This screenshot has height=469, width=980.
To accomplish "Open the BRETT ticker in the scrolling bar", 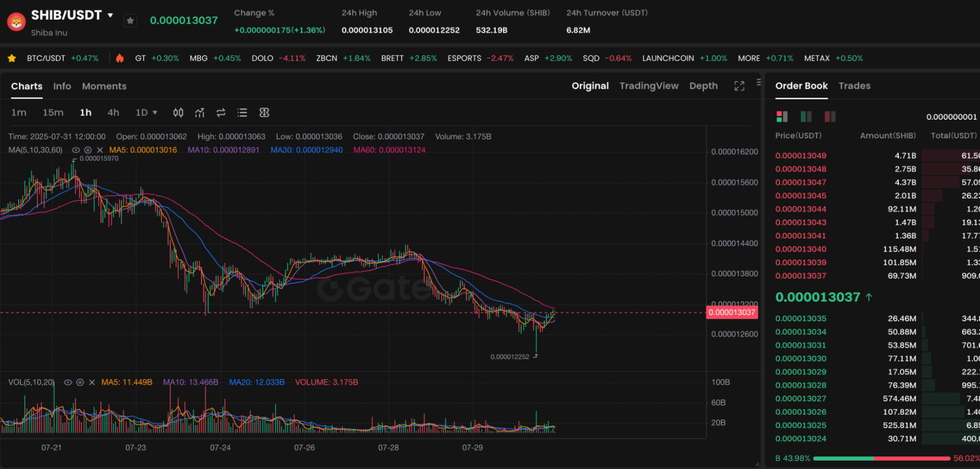I will coord(409,58).
